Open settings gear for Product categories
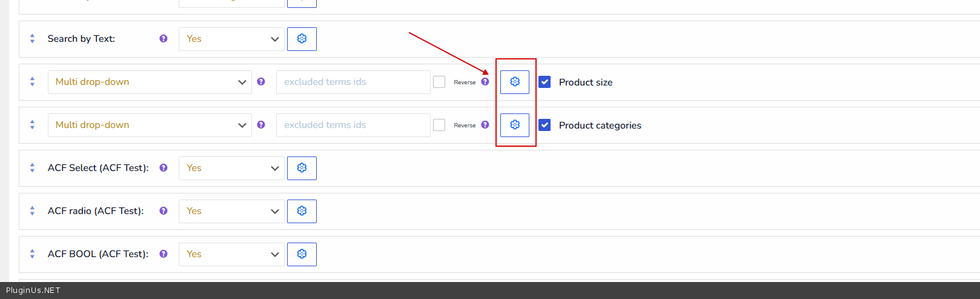 point(514,125)
